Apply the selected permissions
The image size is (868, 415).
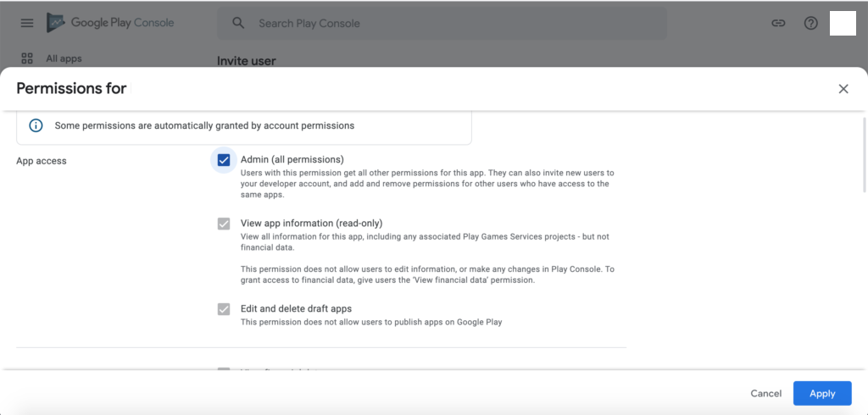coord(822,394)
